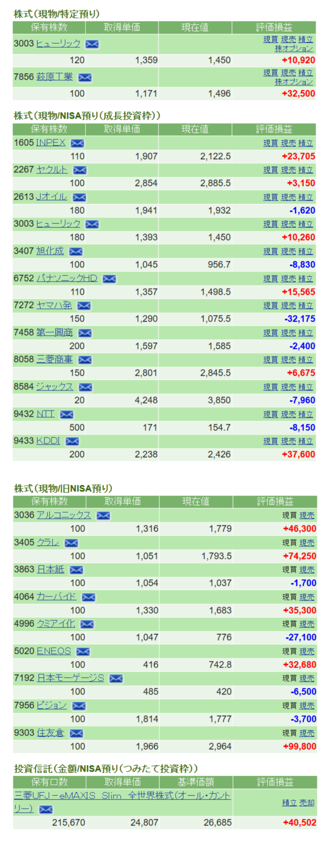The width and height of the screenshot is (326, 868).
Task: Open 株オプション for 萩原工業
Action: coord(294,82)
